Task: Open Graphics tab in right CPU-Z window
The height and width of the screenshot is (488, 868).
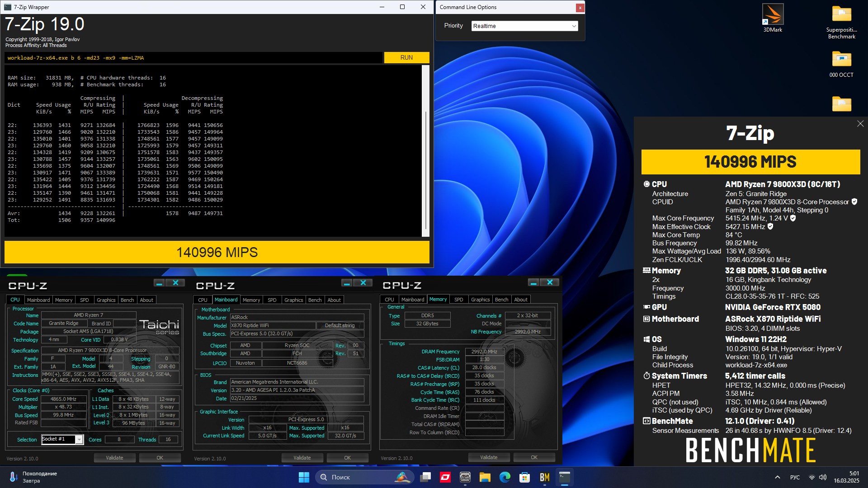Action: [x=481, y=300]
